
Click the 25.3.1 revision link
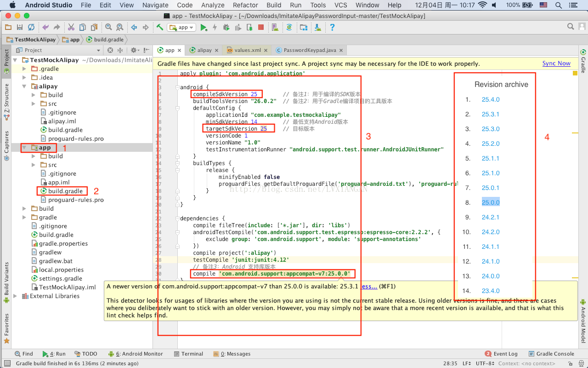pyautogui.click(x=490, y=114)
